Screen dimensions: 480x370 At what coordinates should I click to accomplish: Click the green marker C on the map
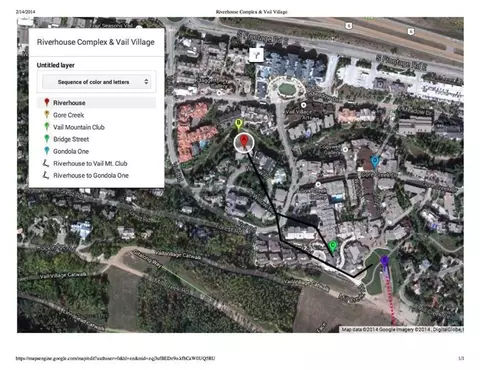pyautogui.click(x=332, y=247)
